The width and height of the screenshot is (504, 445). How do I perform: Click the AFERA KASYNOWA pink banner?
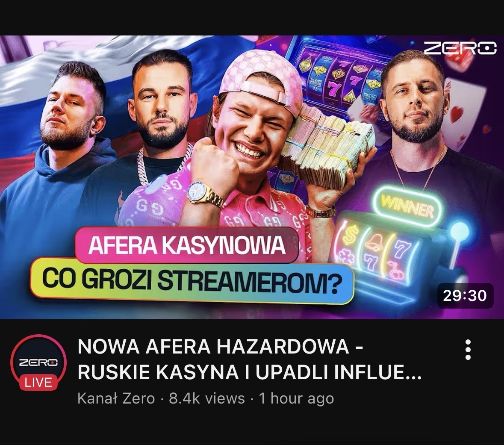tap(187, 245)
